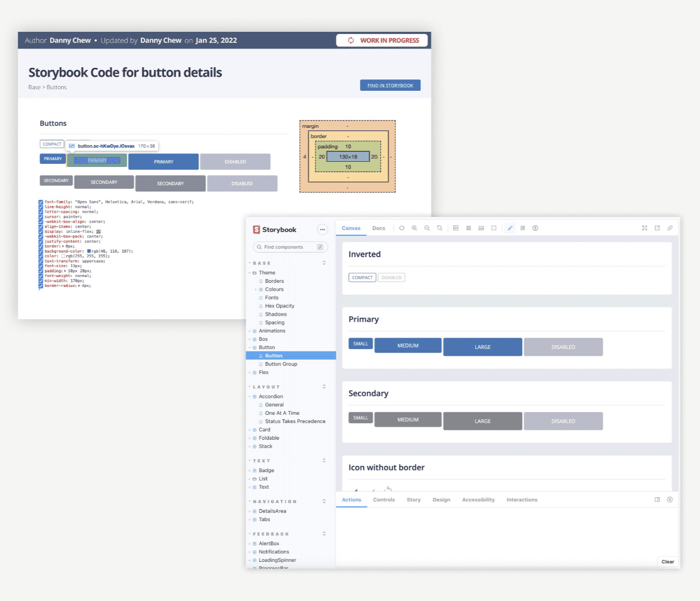Click the search magnifier icon
The height and width of the screenshot is (601, 700).
[259, 247]
